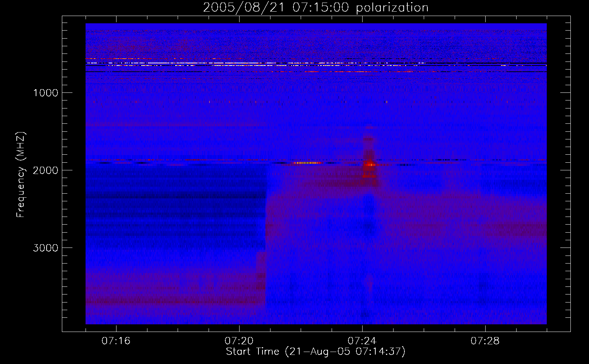Click the yellow-orange streak near 2000 MHz at 07:22
Screen dimensions: 589x364
point(308,163)
